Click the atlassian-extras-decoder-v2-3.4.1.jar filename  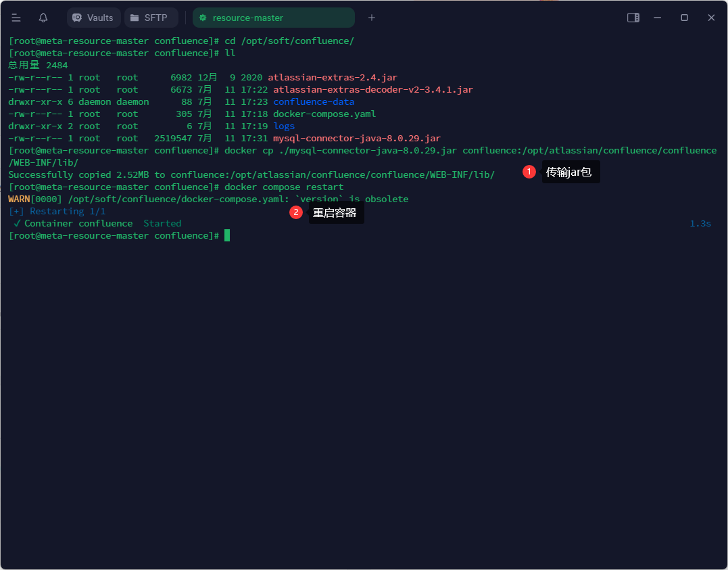373,90
